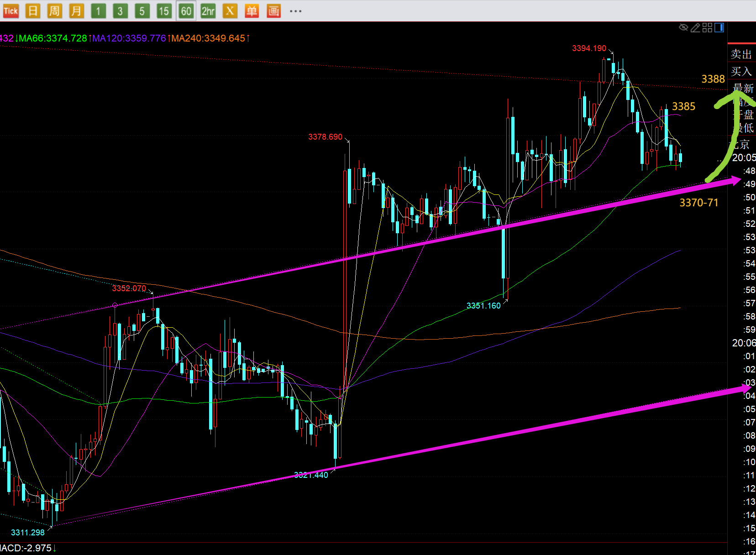
Task: Select the monthly (月) chart period
Action: coord(76,11)
